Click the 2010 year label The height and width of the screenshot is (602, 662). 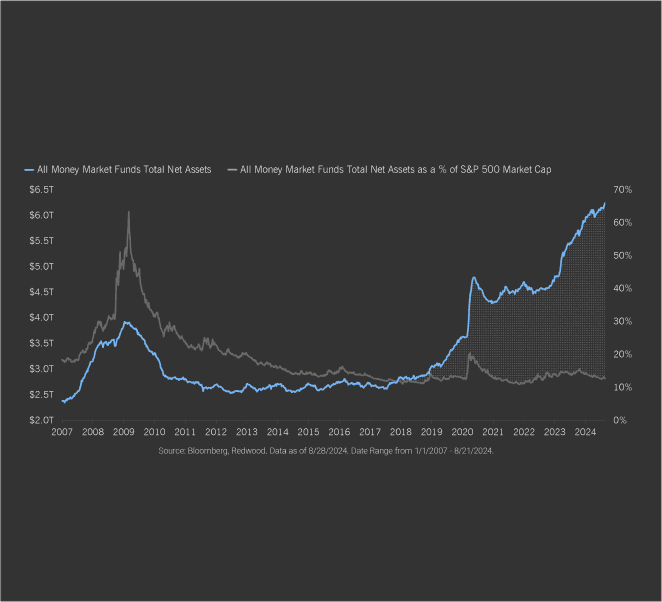(155, 432)
